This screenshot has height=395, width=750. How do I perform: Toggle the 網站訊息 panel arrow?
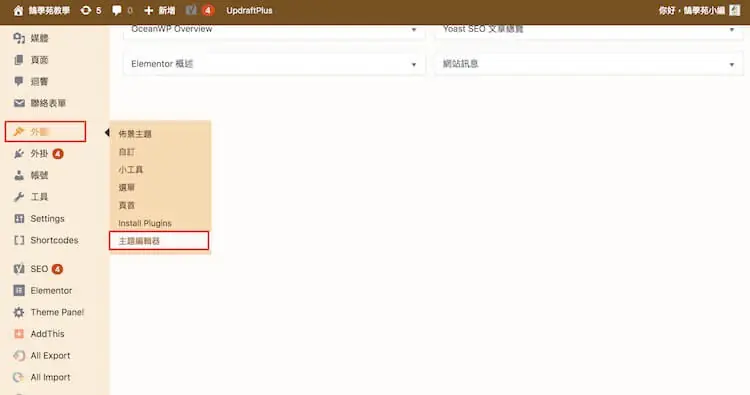732,64
